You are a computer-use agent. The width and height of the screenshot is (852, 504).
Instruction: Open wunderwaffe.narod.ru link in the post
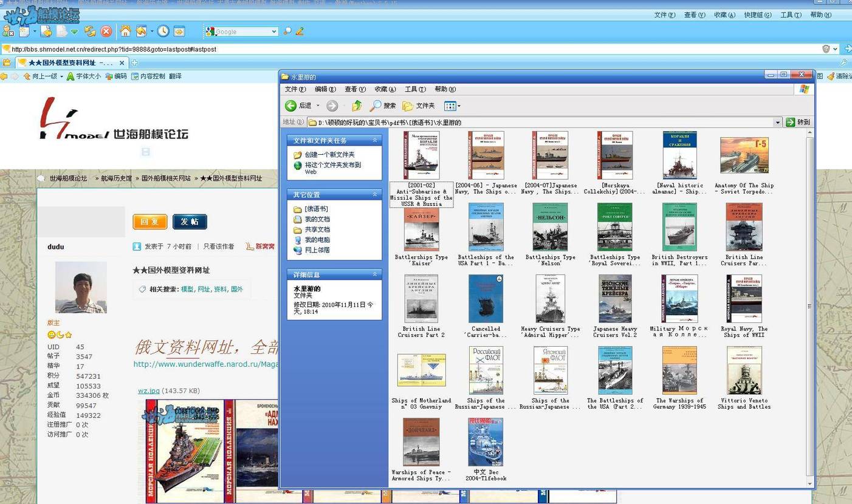[206, 364]
